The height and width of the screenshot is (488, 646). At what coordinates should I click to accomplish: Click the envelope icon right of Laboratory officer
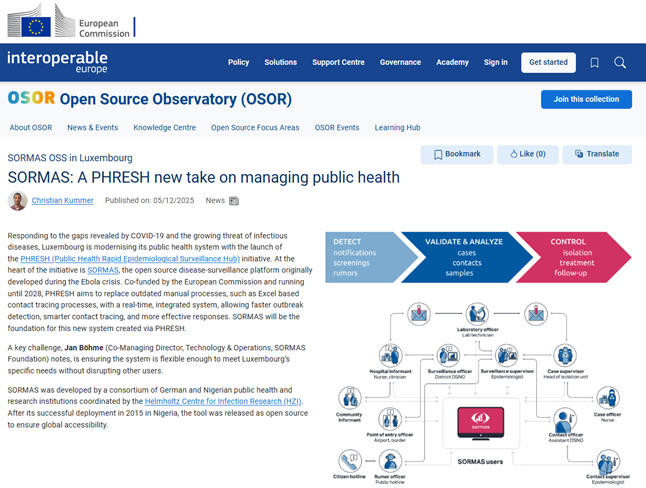[536, 314]
